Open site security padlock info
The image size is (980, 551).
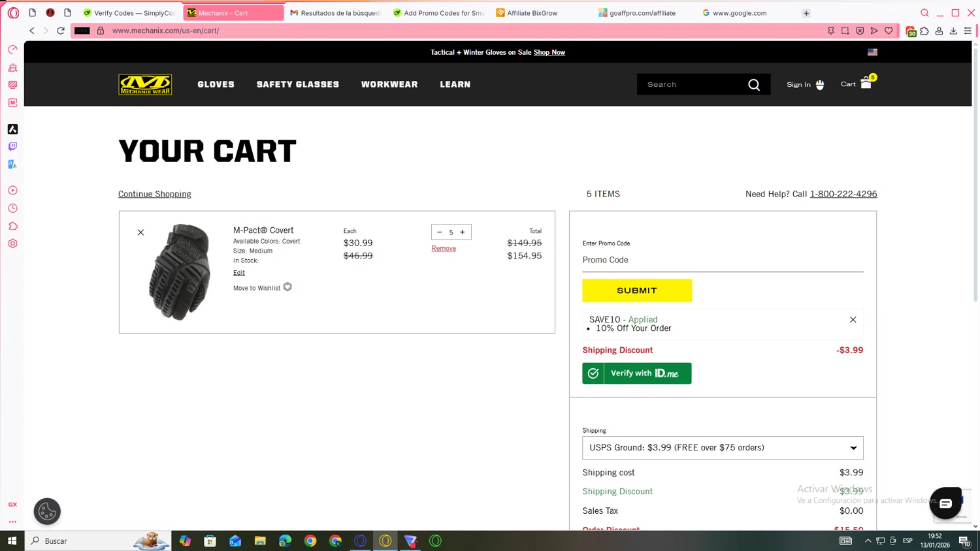[x=101, y=31]
